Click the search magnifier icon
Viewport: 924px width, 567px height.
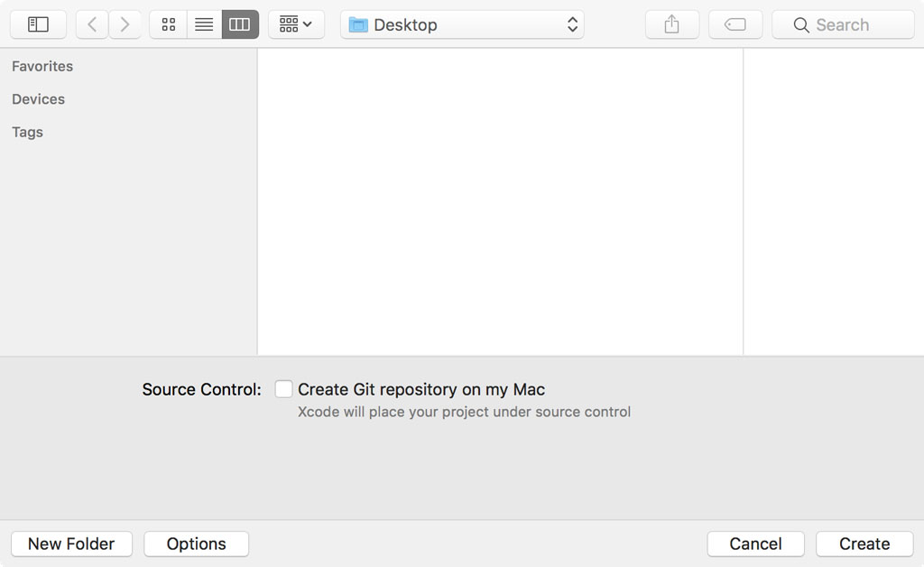[801, 24]
